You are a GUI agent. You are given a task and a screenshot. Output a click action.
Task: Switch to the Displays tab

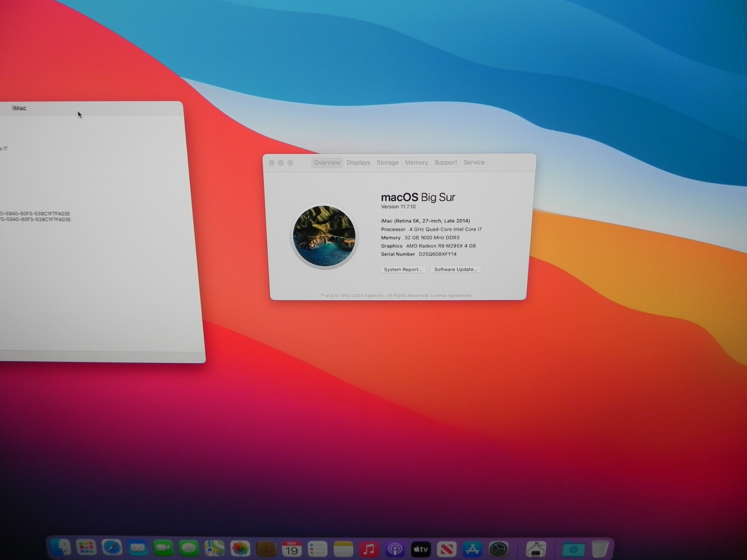358,162
